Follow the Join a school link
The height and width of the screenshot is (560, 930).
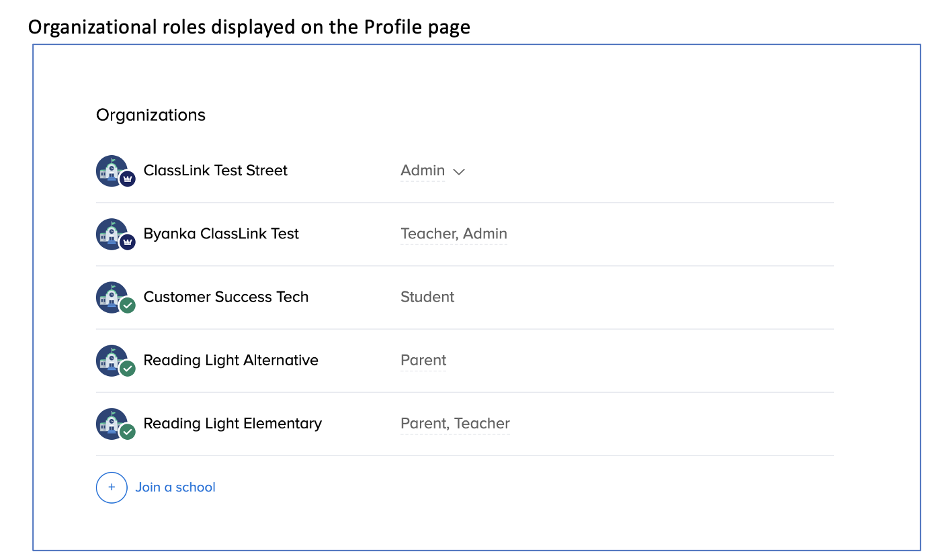[x=175, y=487]
